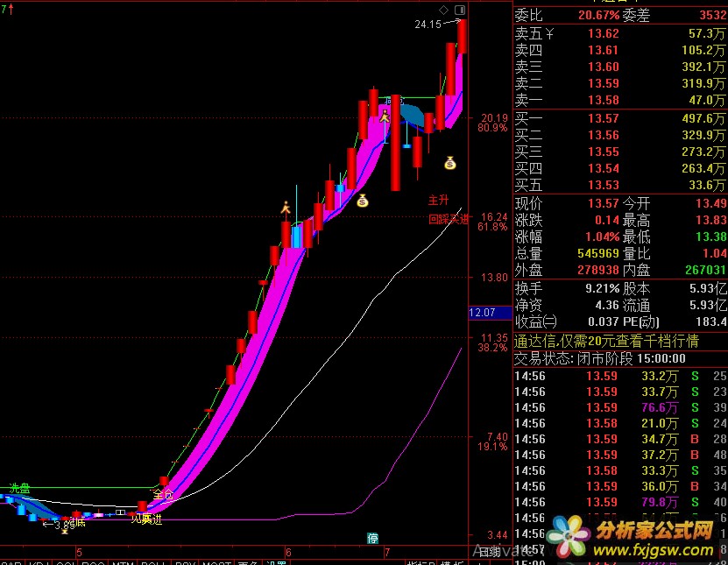This screenshot has height=565, width=728.
Task: Click the 12.07 highlighted price on the axis
Action: pos(491,313)
